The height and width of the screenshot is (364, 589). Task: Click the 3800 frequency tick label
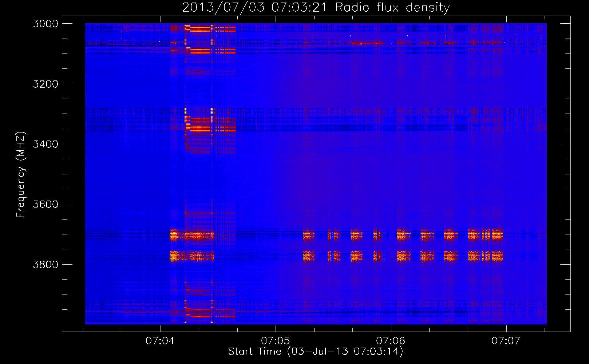pos(46,264)
